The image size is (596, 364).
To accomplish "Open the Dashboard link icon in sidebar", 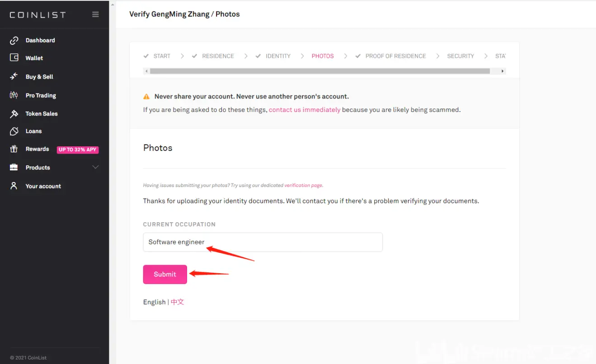I will point(14,40).
